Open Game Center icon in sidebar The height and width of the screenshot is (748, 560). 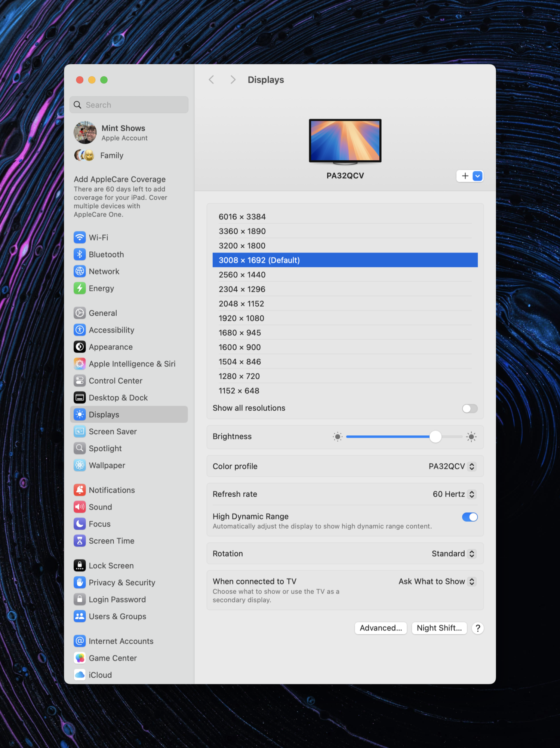click(80, 658)
